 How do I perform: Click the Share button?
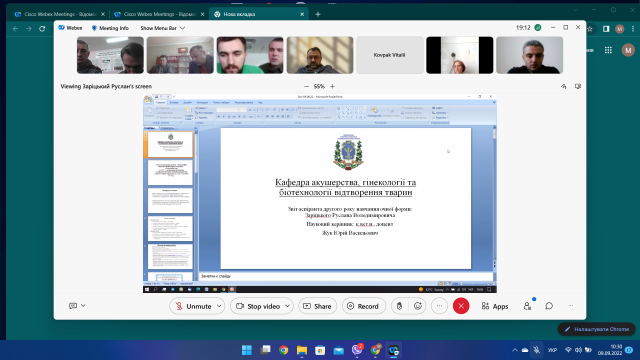(x=318, y=306)
